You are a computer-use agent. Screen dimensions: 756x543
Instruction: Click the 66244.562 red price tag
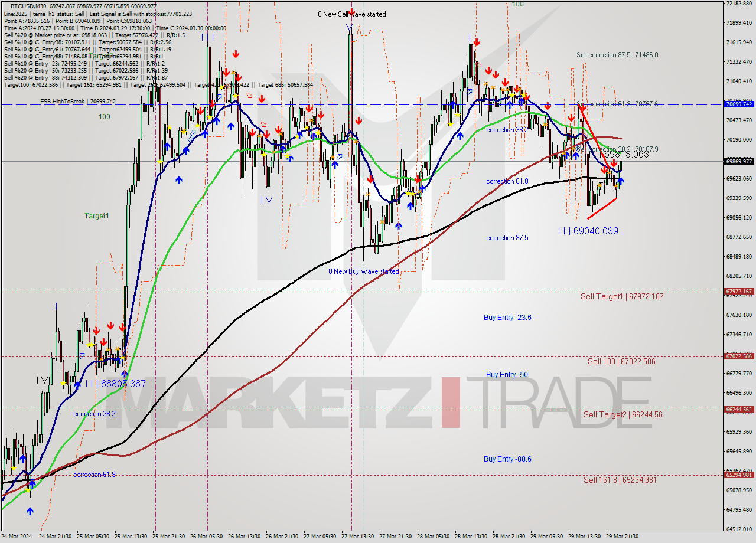[x=738, y=410]
